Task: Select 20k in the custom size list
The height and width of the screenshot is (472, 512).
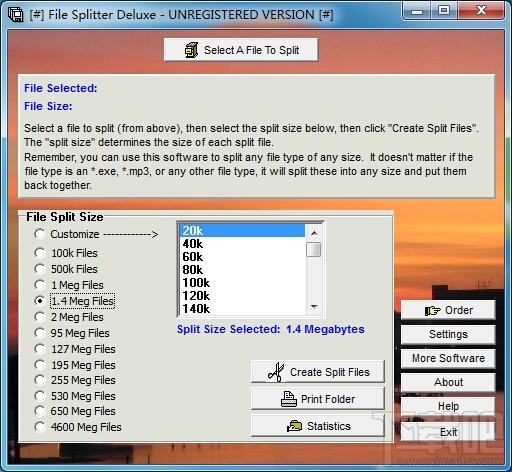Action: (242, 231)
